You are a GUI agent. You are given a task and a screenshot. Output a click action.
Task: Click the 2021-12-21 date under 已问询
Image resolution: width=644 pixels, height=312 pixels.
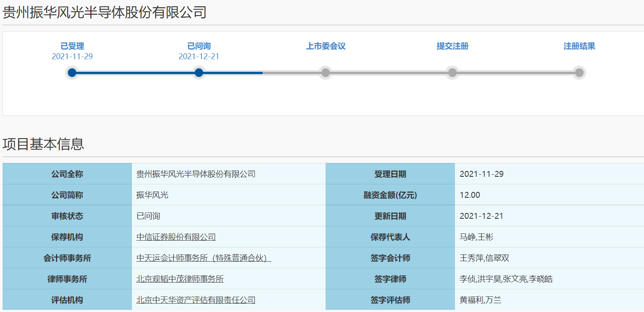(199, 57)
